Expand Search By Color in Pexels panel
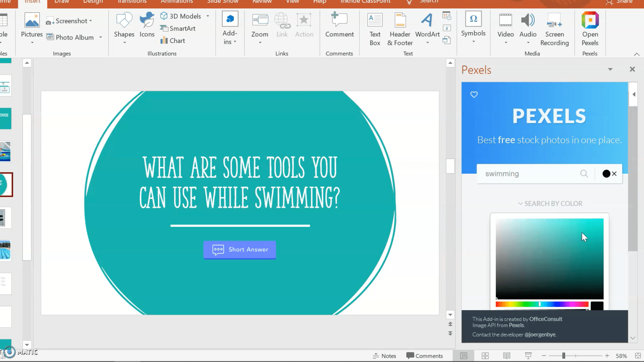 (550, 203)
